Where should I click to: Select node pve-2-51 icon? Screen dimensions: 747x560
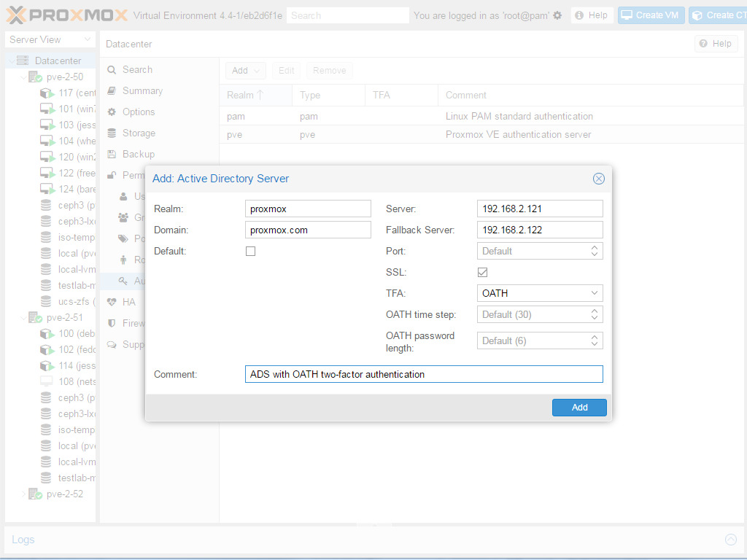pos(35,318)
